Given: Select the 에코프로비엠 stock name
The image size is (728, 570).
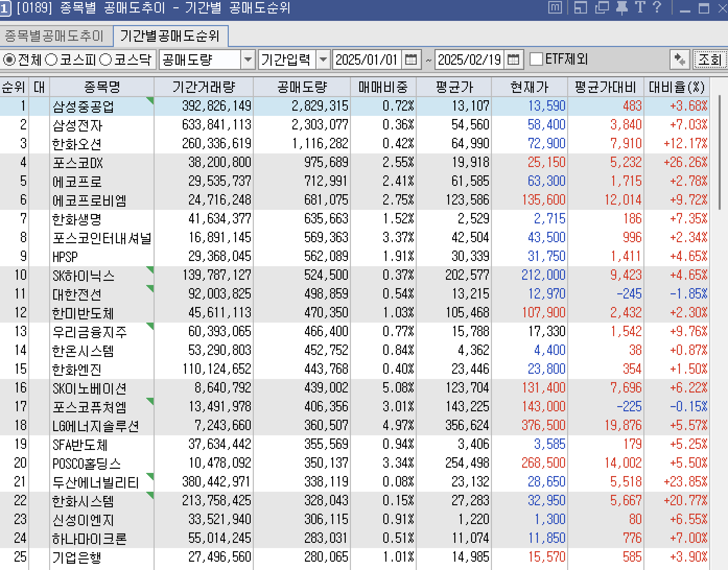Looking at the screenshot, I should [89, 200].
